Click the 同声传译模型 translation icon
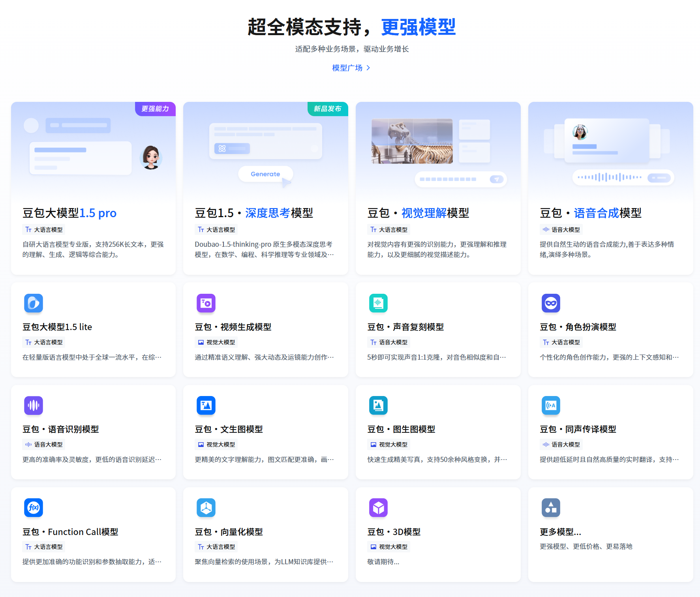Image resolution: width=700 pixels, height=597 pixels. coord(551,406)
